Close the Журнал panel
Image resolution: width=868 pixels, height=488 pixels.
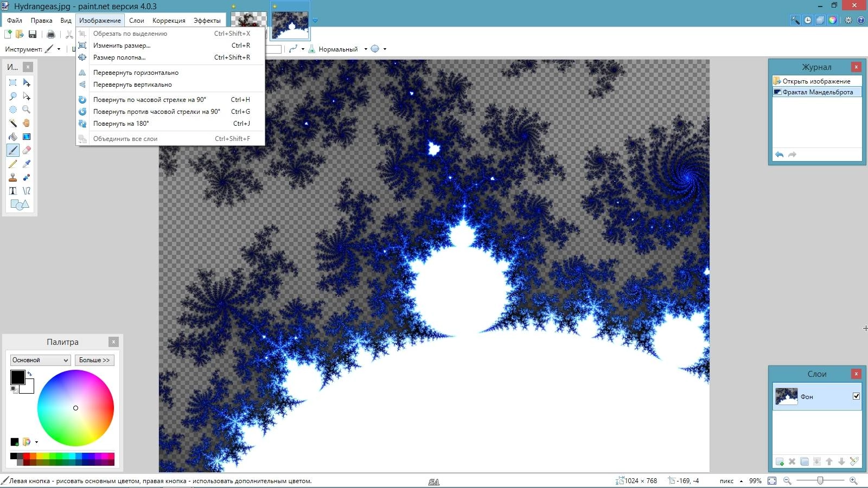click(x=856, y=67)
